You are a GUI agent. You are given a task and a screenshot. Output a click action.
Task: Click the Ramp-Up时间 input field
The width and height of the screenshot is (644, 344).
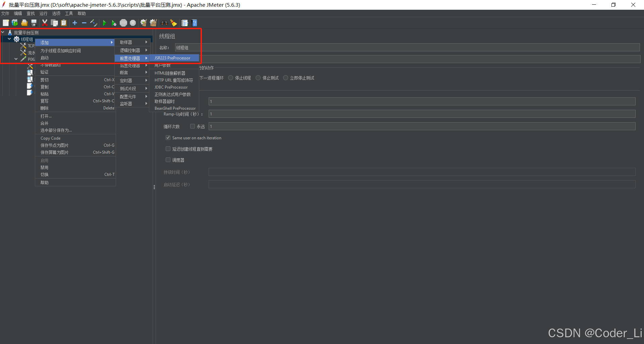[422, 114]
